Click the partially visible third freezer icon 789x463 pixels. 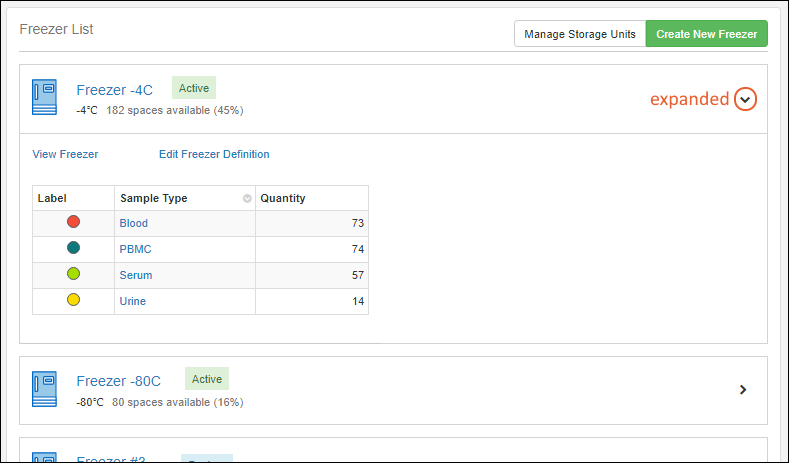(x=45, y=457)
